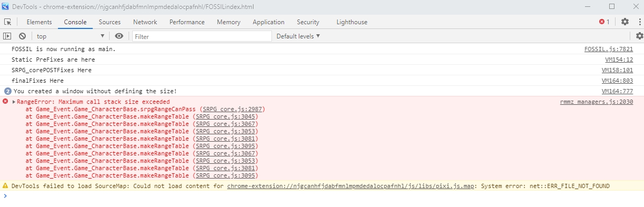Screen dimensions: 644x207
Task: Switch to the Elements tab
Action: coord(39,22)
